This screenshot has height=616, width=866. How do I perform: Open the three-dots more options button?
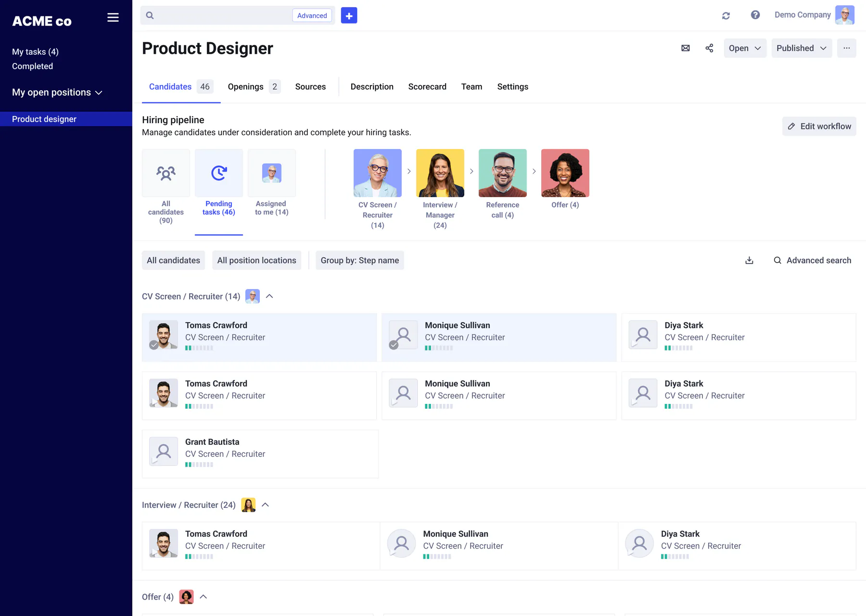pos(846,48)
